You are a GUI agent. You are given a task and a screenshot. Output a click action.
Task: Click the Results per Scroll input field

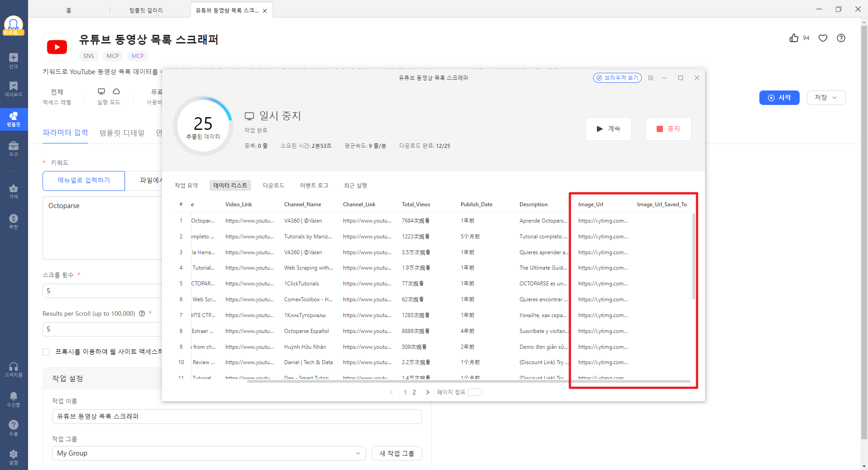point(102,329)
